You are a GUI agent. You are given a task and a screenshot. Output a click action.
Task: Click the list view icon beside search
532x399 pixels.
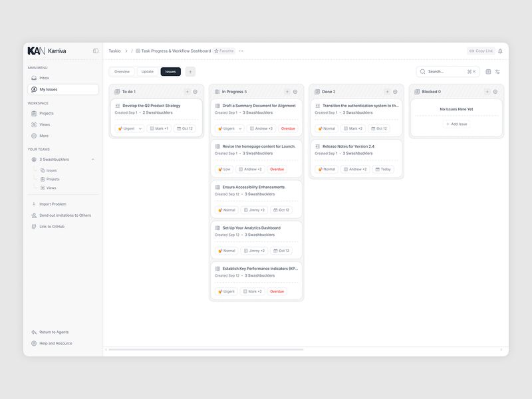488,72
